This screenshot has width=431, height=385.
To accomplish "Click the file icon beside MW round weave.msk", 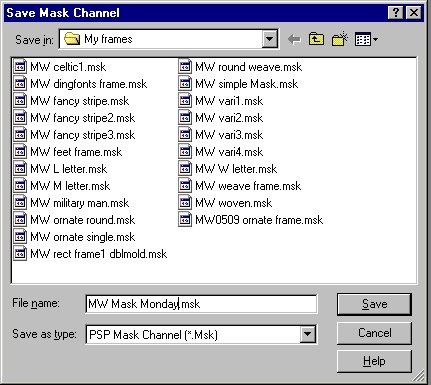I will click(185, 67).
